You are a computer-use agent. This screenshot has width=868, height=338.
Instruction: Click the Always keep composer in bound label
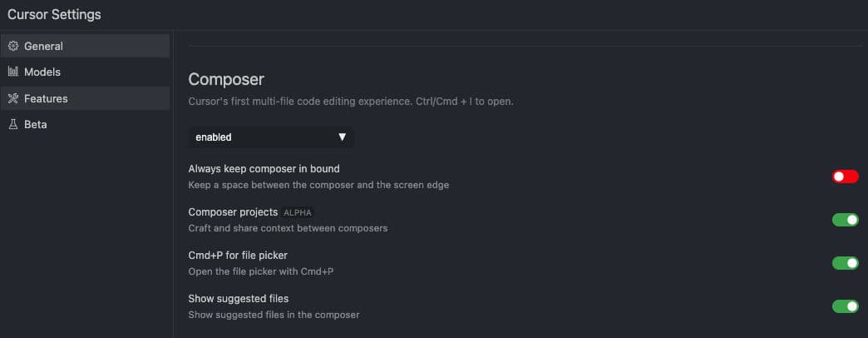(x=264, y=169)
